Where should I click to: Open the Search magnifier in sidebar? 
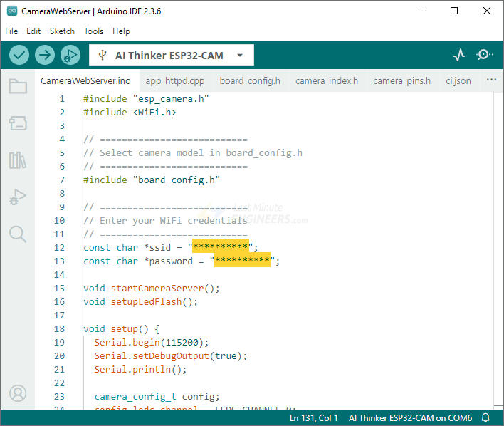coord(18,234)
